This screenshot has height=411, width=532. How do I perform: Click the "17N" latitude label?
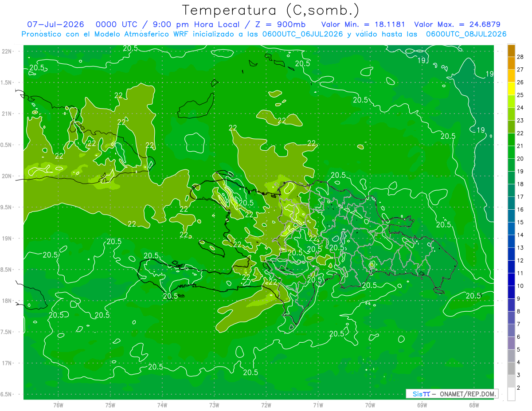coord(8,364)
